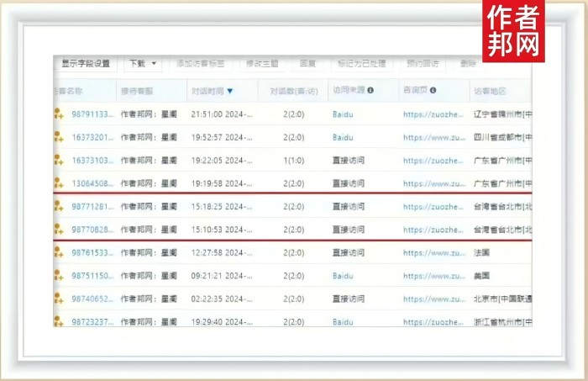588x381 pixels.
Task: Click visitor icon beside 98740652 row
Action: pos(58,299)
